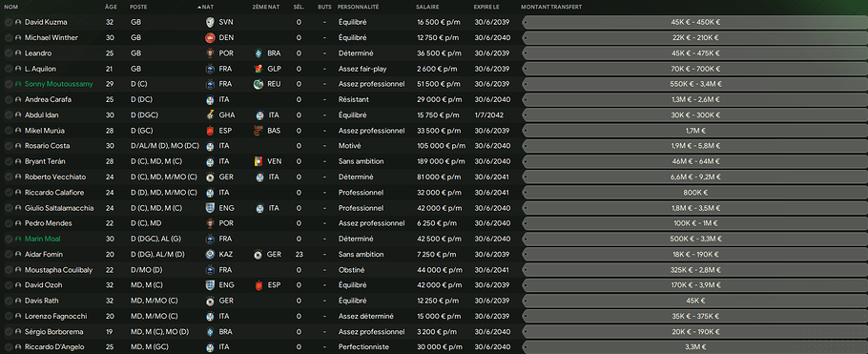Screen dimensions: 868x354
Task: Click Aidar Fomin's Kazakhstan nationality badge
Action: click(209, 254)
